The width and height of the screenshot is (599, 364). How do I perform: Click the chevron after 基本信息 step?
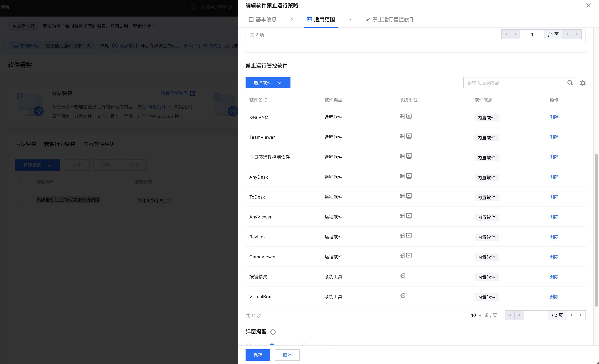pos(292,19)
